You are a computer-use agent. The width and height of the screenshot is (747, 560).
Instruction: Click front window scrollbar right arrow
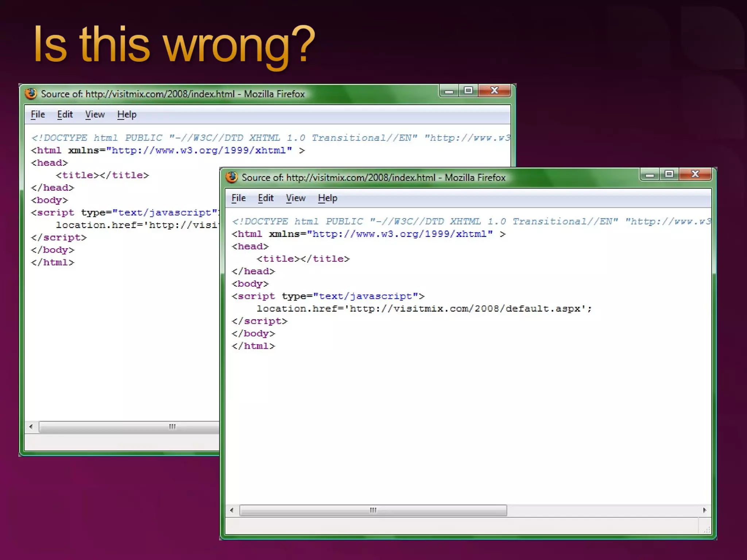point(704,510)
